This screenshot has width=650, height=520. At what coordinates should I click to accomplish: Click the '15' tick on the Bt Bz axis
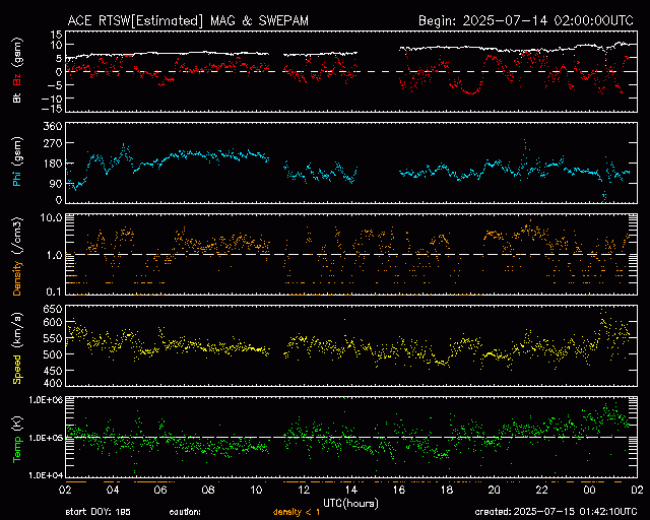click(57, 35)
